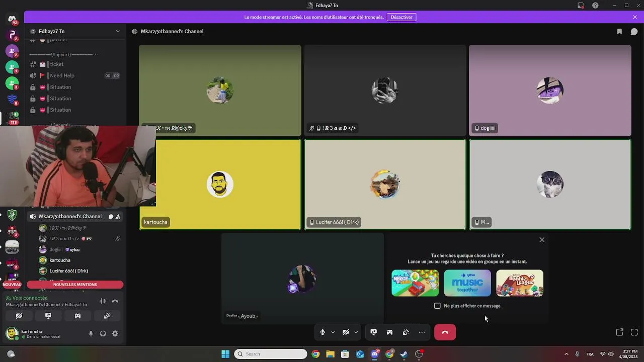Mute microphone in user panel
The height and width of the screenshot is (362, 644).
(91, 333)
